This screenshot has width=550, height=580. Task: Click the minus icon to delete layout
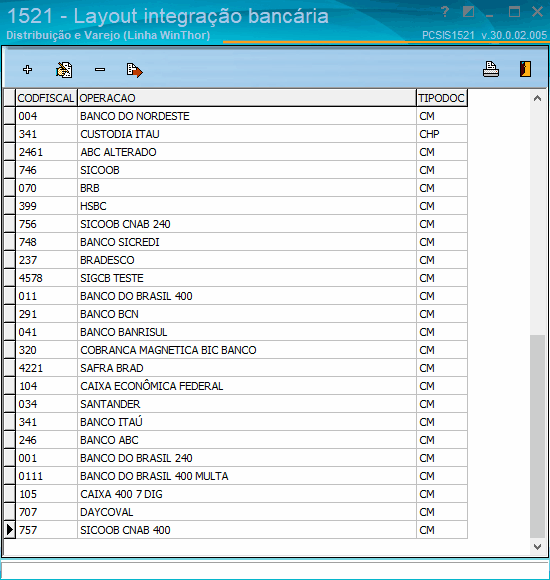coord(99,70)
